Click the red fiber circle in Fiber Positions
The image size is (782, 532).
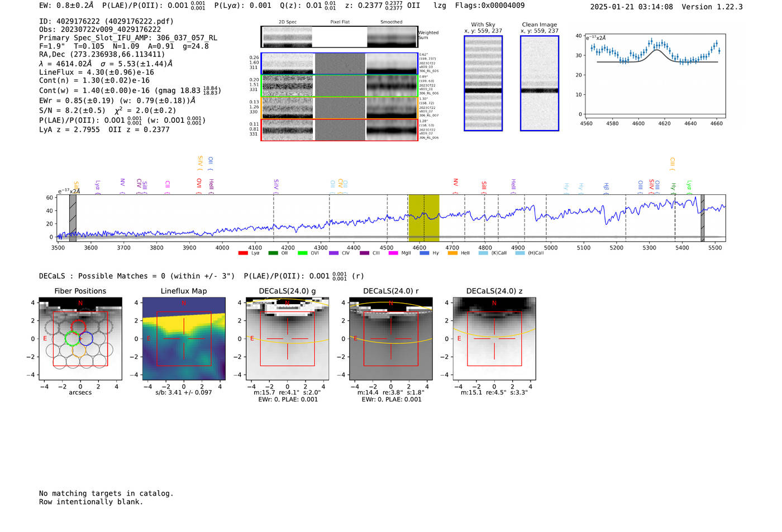pos(79,327)
